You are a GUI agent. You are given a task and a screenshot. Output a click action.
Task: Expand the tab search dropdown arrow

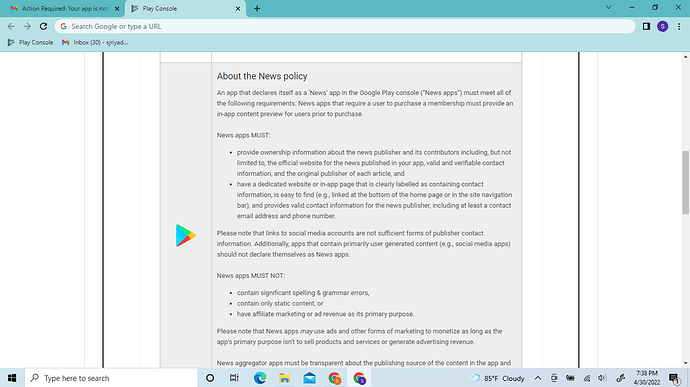coord(609,7)
